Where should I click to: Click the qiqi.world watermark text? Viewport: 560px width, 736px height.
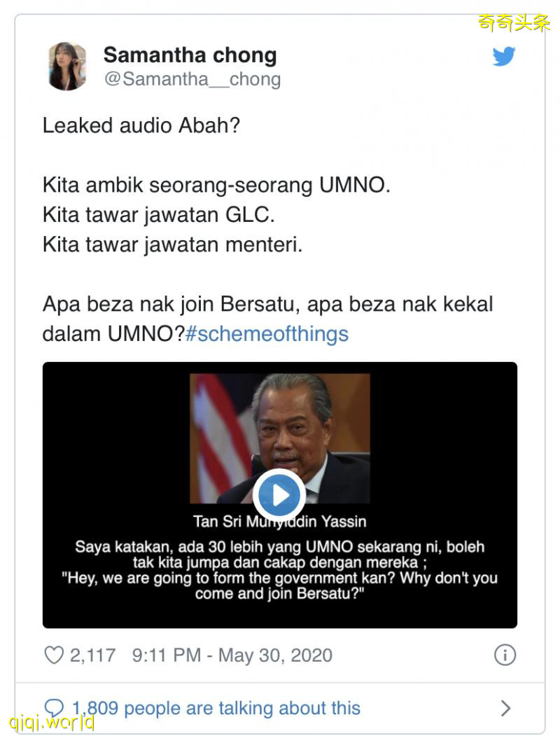pos(52,721)
